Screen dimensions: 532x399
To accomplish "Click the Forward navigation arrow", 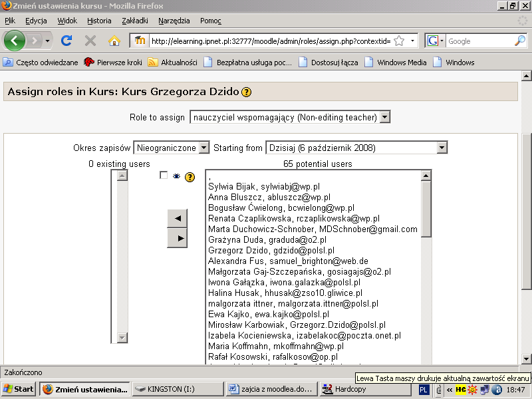I will click(x=35, y=41).
